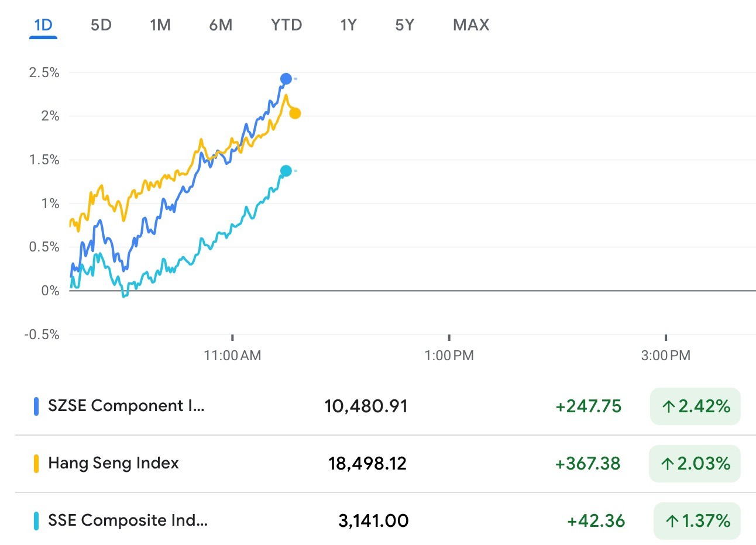Viewport: 756px width, 545px height.
Task: Select the 1D time range tab
Action: [x=43, y=25]
